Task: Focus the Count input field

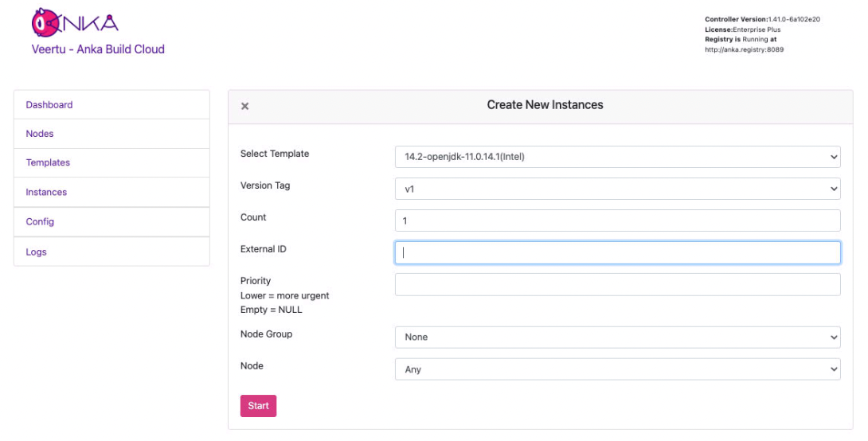Action: (x=617, y=220)
